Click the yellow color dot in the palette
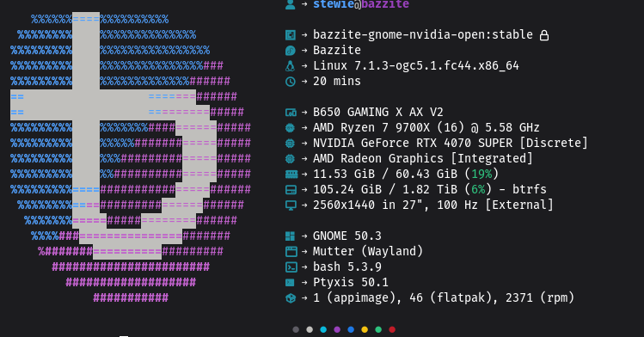 click(x=365, y=329)
